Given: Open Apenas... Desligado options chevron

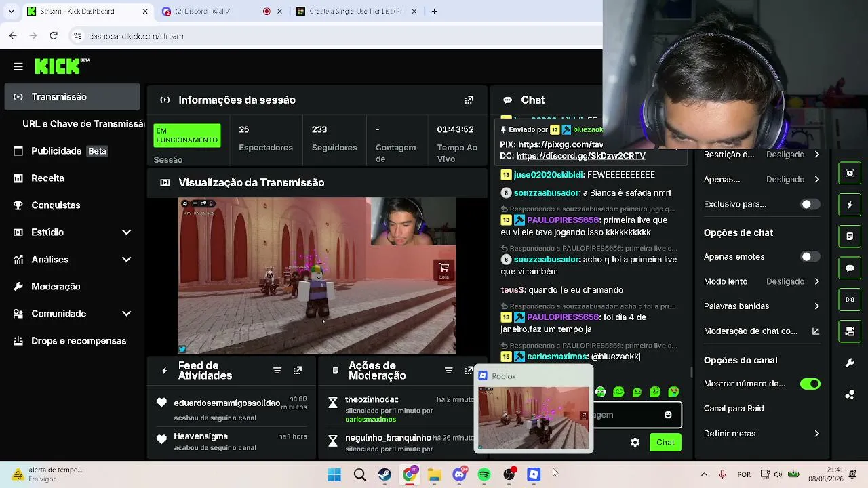Looking at the screenshot, I should click(816, 180).
